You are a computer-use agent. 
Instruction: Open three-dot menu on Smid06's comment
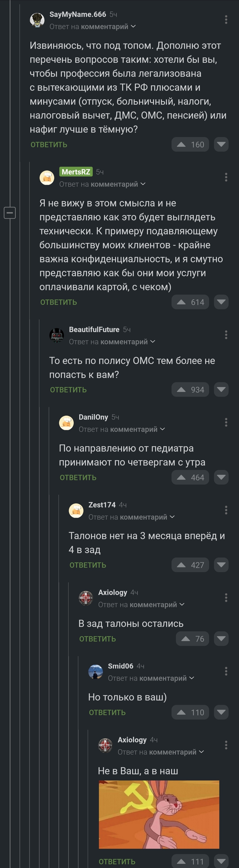pyautogui.click(x=226, y=671)
